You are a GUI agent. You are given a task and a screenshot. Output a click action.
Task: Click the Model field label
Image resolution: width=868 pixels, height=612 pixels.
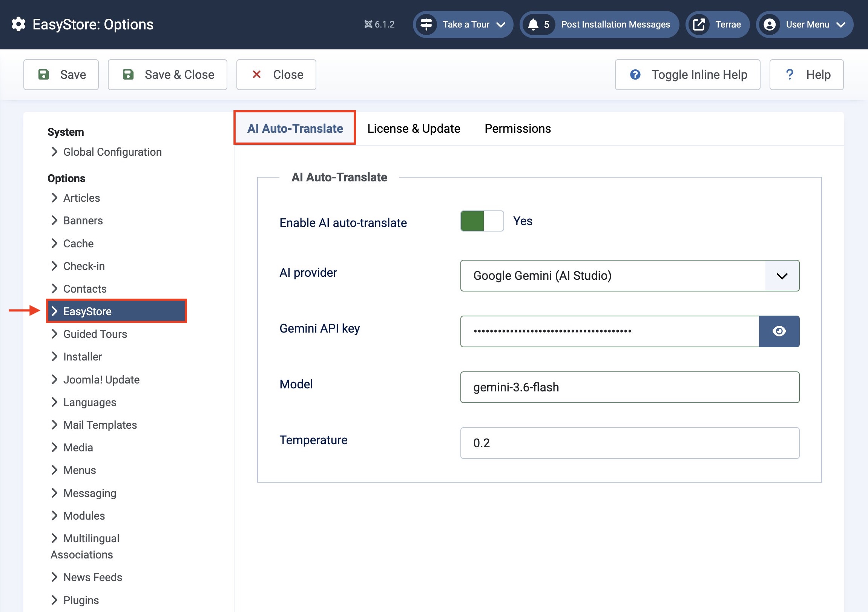tap(296, 384)
